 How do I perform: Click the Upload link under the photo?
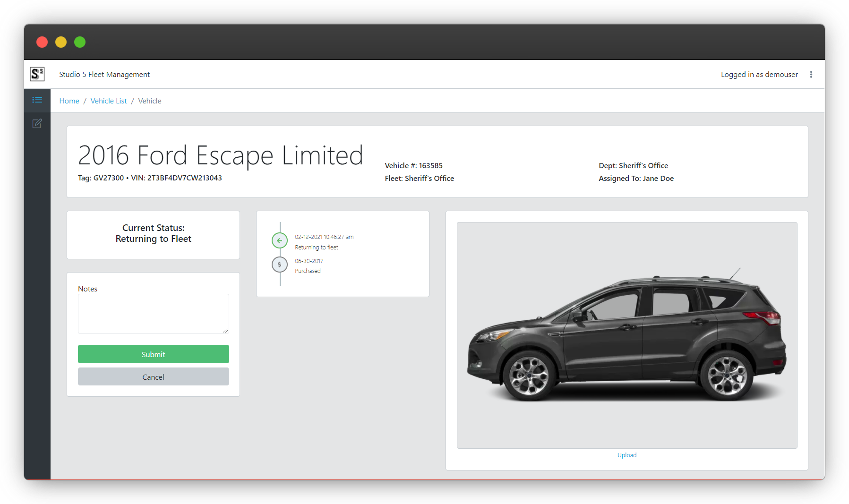coord(627,455)
